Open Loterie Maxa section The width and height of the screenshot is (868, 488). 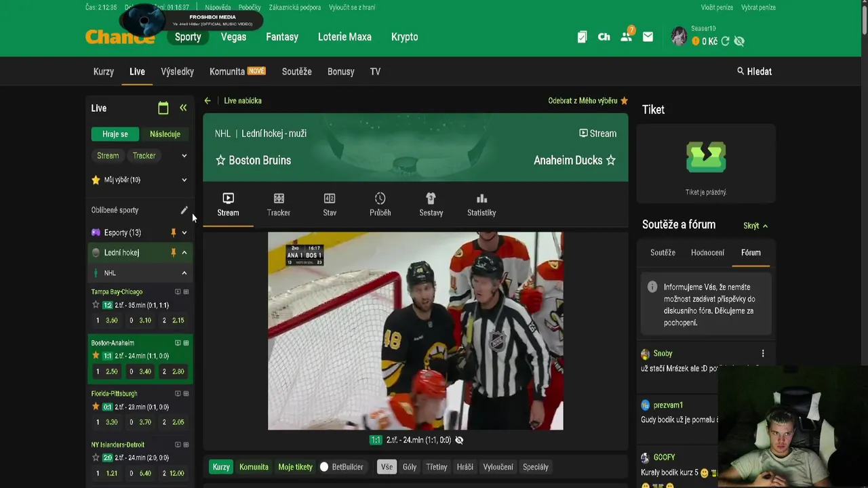344,37
